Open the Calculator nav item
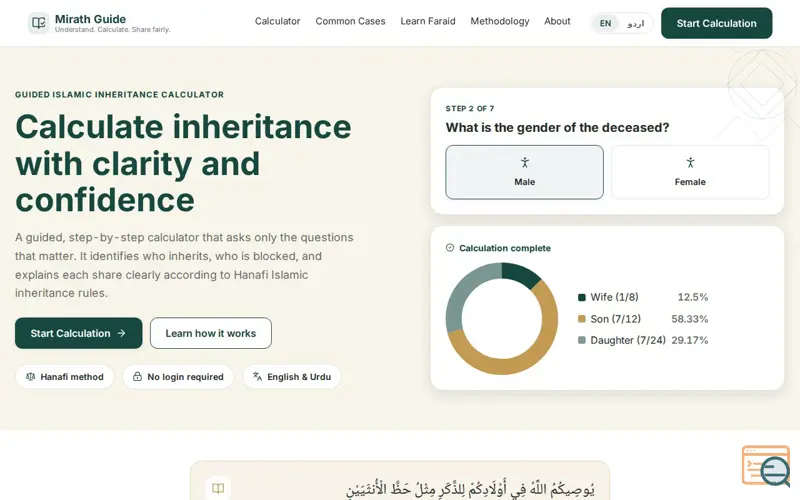The width and height of the screenshot is (800, 500). [278, 21]
